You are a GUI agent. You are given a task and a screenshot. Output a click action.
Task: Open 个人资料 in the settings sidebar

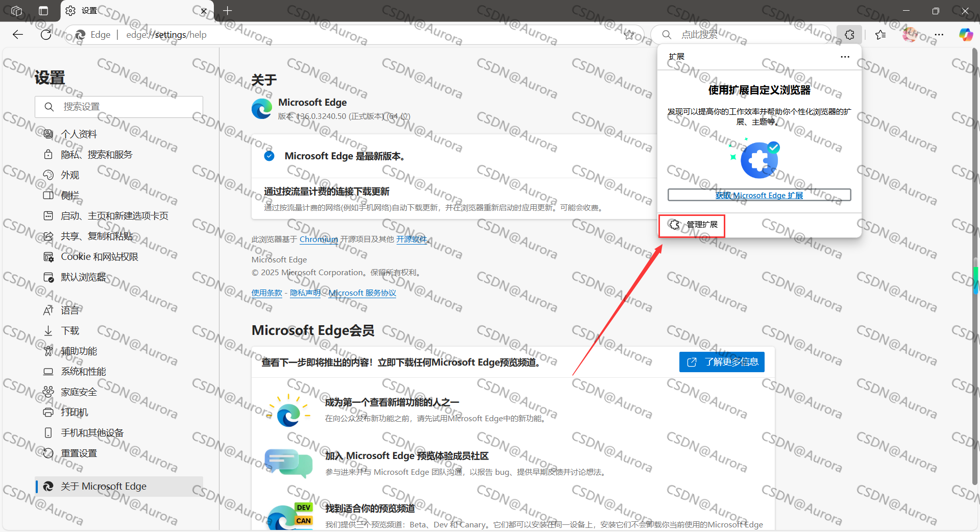tap(119, 134)
